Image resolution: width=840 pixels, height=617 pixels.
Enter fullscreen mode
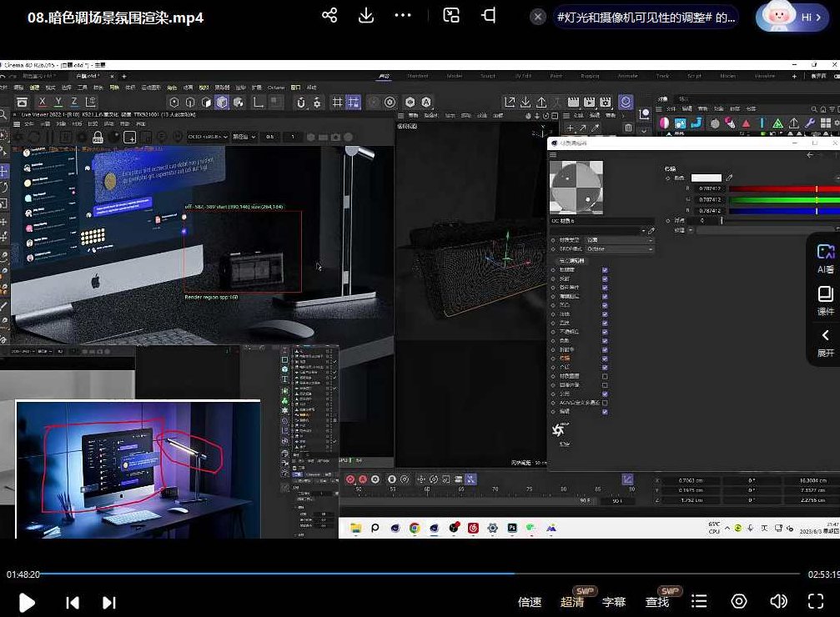coord(817,601)
